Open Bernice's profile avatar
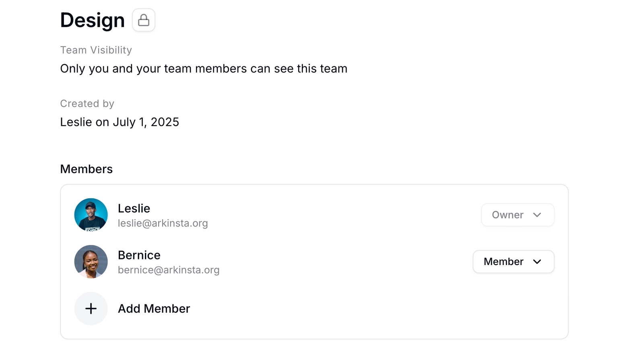Image resolution: width=644 pixels, height=362 pixels. [x=91, y=261]
